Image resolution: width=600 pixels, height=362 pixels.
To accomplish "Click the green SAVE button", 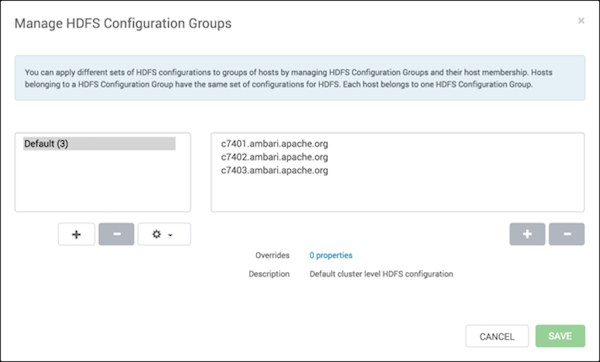I will pyautogui.click(x=560, y=336).
